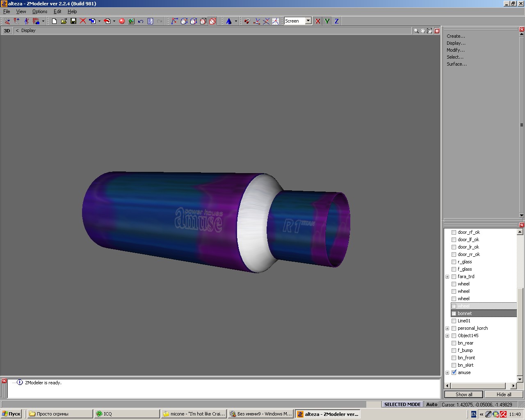The width and height of the screenshot is (525, 420).
Task: Open the Create... command group
Action: pyautogui.click(x=456, y=36)
